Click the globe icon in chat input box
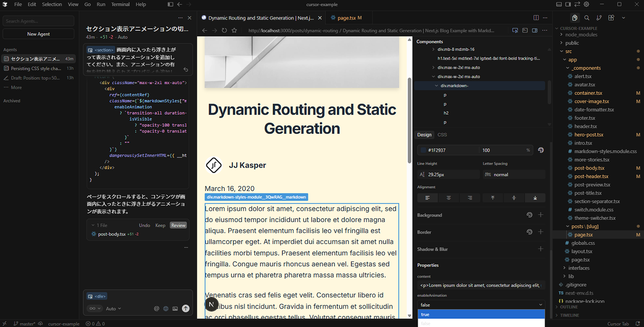Image resolution: width=644 pixels, height=327 pixels. coord(165,308)
